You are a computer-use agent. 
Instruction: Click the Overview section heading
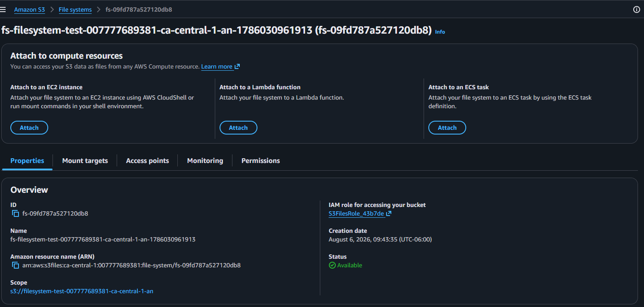click(x=29, y=190)
